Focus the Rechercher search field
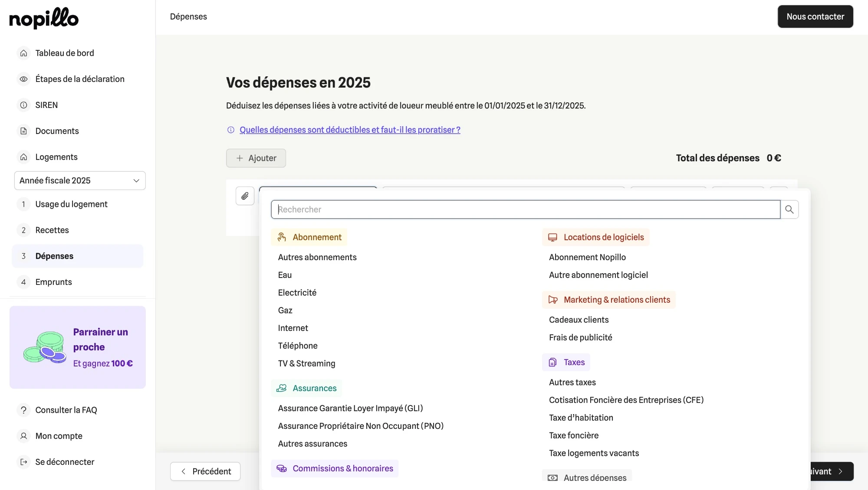 pyautogui.click(x=525, y=209)
